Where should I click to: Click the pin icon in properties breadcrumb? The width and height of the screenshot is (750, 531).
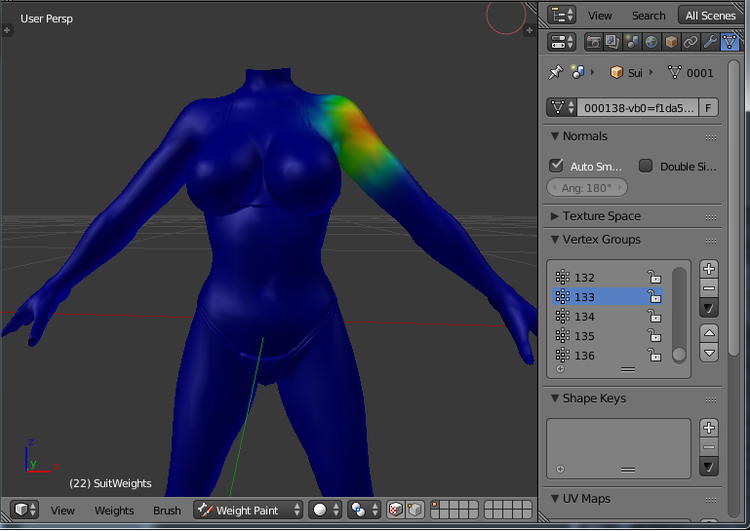tap(555, 73)
